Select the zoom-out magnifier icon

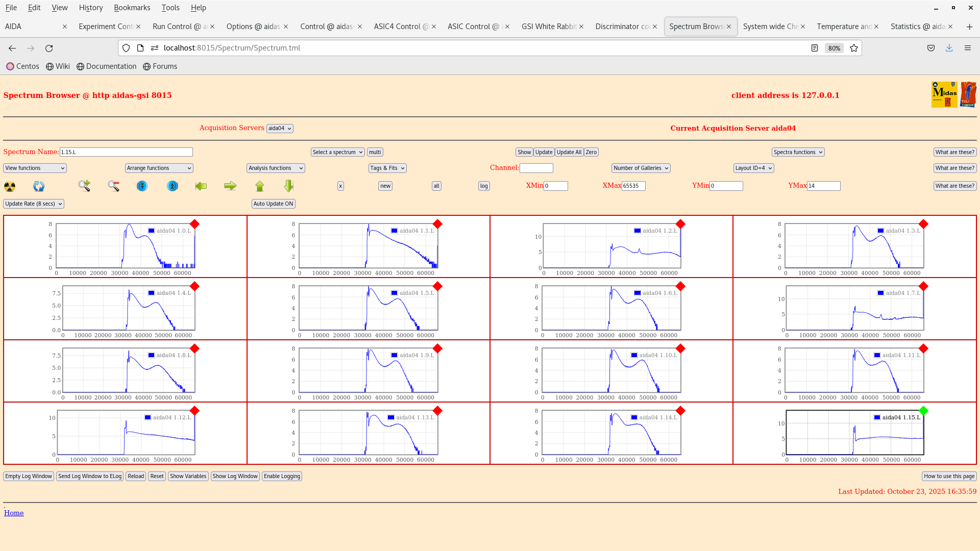[x=113, y=186]
